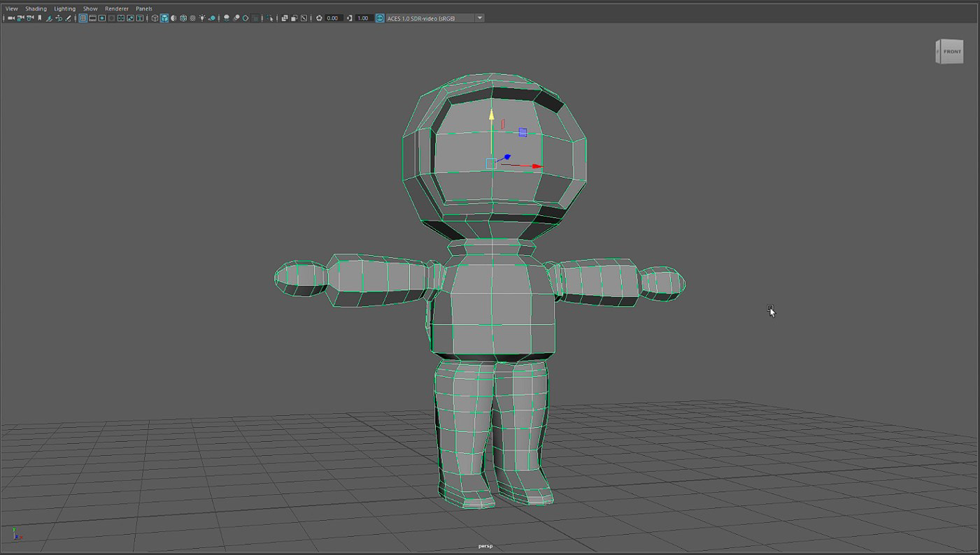Viewport: 980px width, 555px height.
Task: Click the Exposure value field 0.00
Action: [x=333, y=18]
